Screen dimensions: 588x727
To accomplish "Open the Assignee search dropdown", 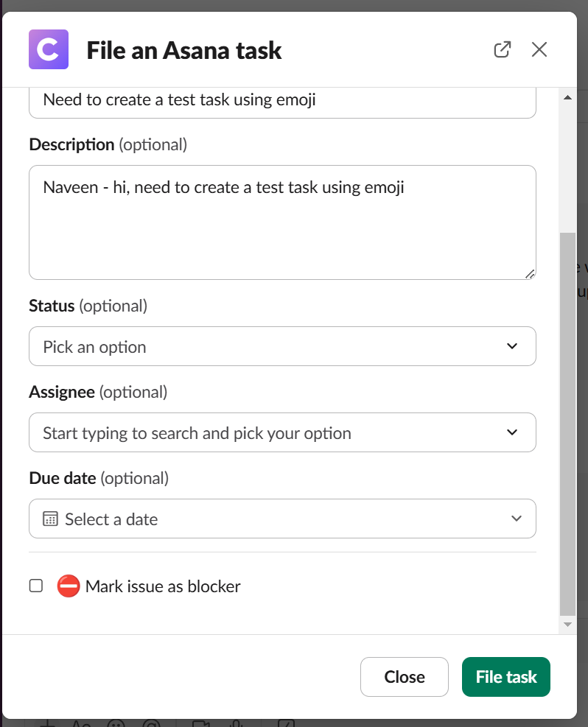I will [282, 433].
